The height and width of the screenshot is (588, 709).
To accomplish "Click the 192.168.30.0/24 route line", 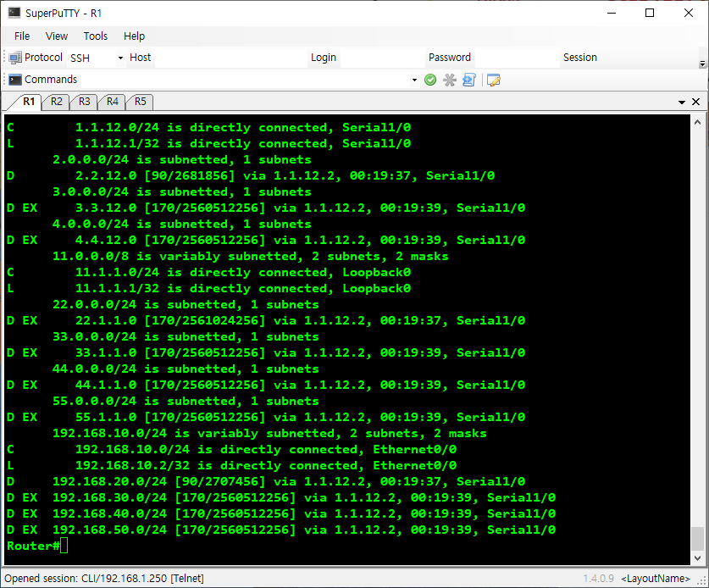I will 281,497.
